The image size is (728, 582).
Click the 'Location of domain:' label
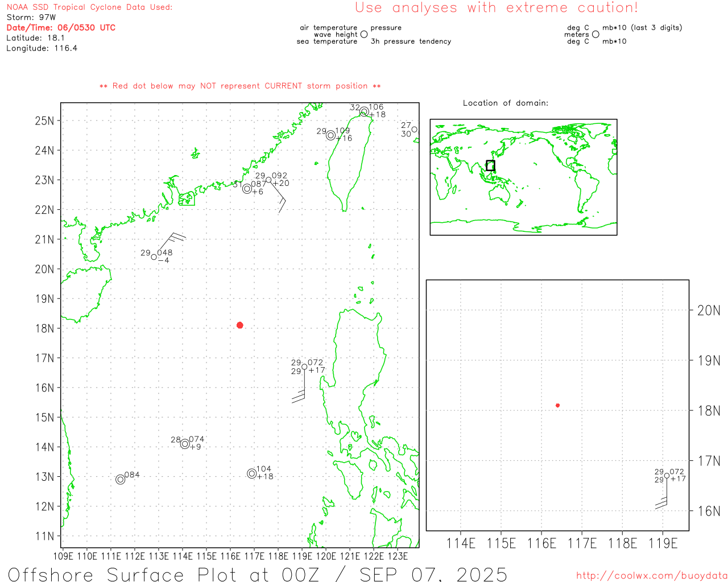pos(506,103)
